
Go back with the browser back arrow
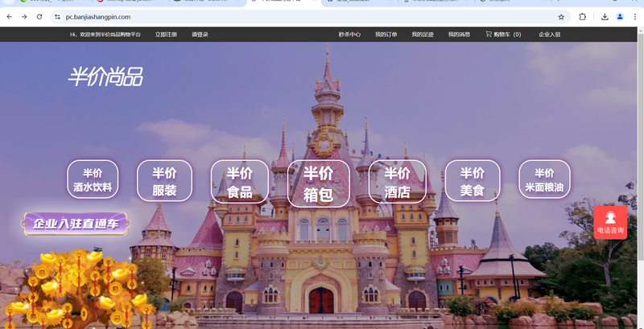[10, 17]
